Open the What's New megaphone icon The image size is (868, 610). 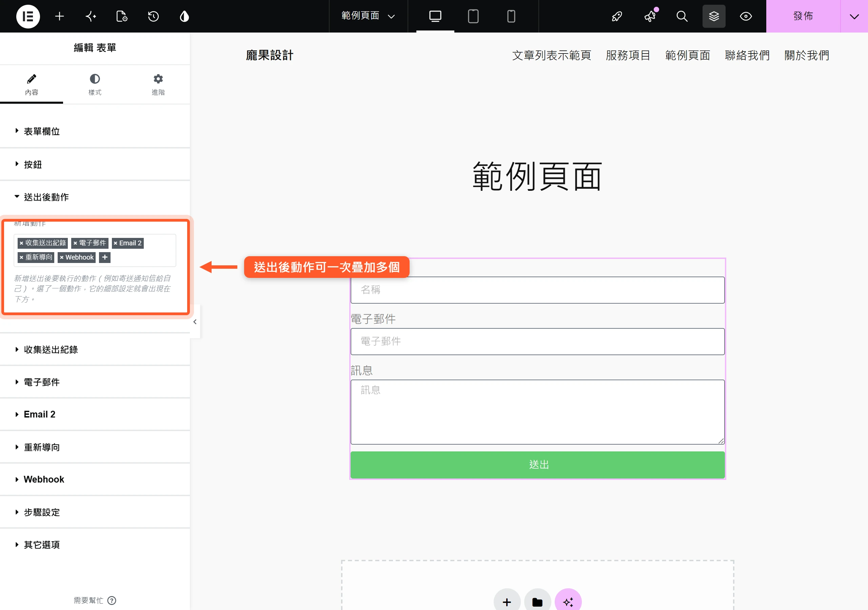tap(650, 16)
